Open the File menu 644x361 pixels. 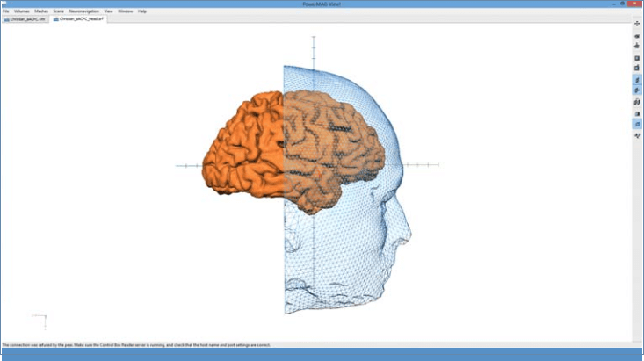[5, 11]
